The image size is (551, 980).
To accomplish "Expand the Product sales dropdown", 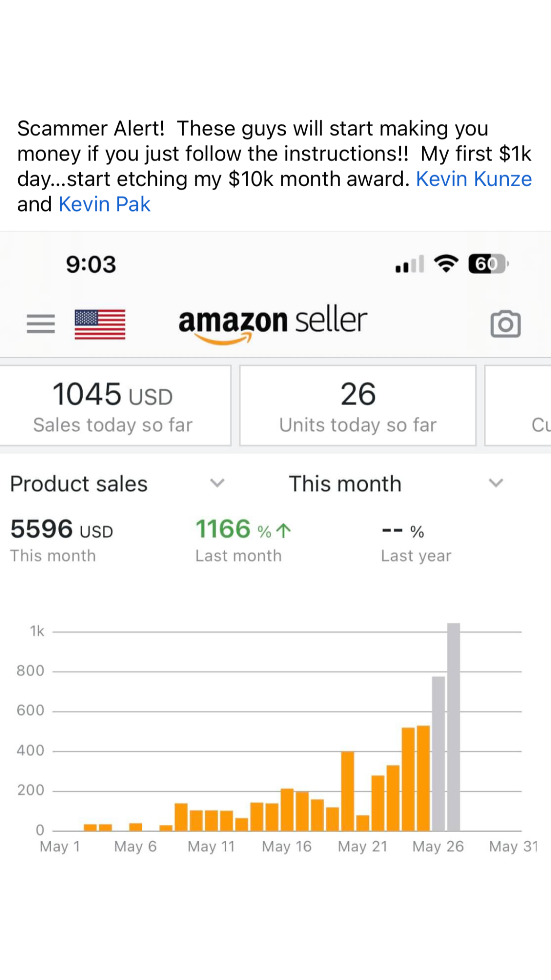I will point(217,483).
